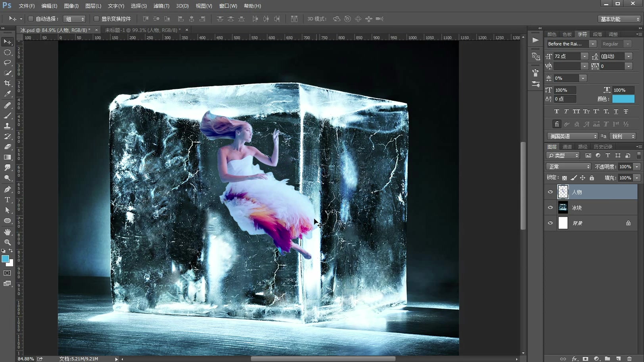Switch to the 未标题-1 document tab

(x=143, y=30)
